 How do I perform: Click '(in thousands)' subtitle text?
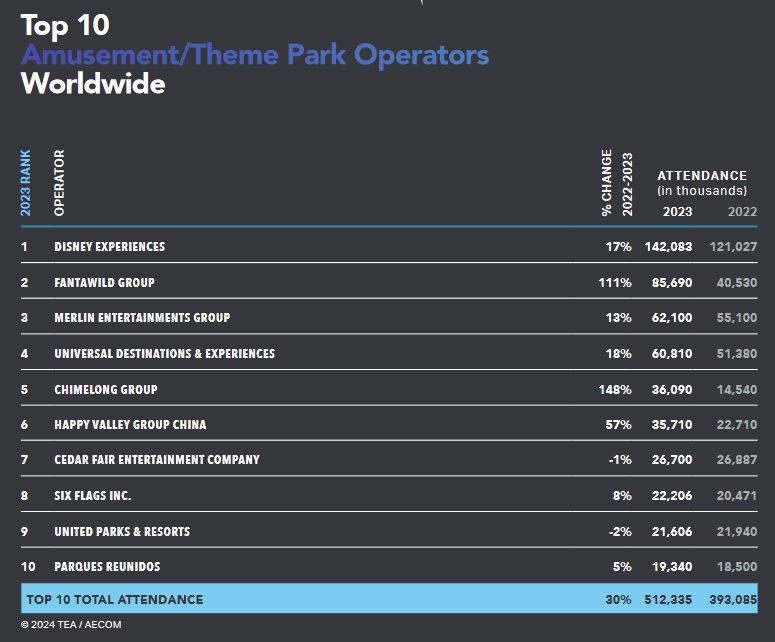pos(702,191)
